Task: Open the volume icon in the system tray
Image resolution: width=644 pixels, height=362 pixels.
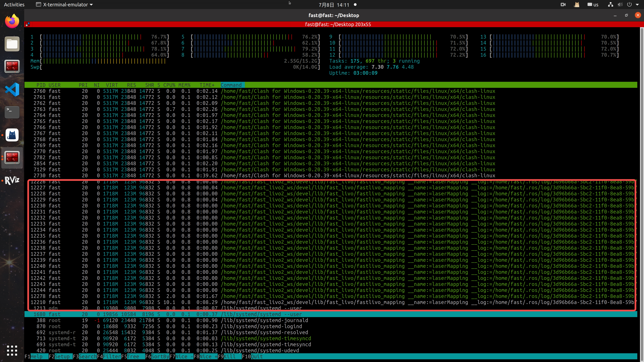Action: pos(620,5)
